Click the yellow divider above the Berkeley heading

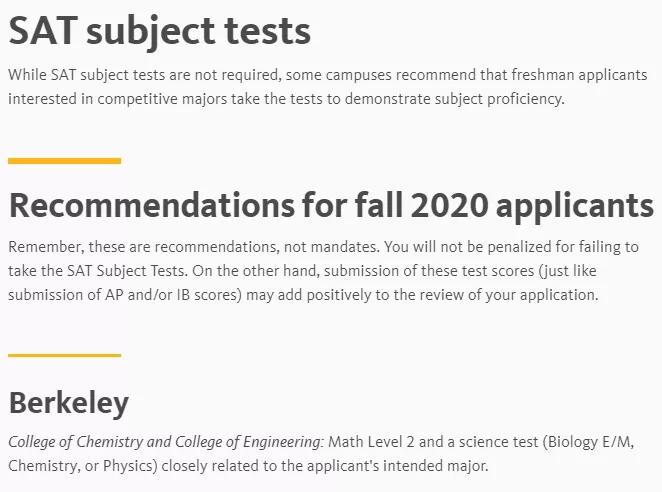(64, 355)
